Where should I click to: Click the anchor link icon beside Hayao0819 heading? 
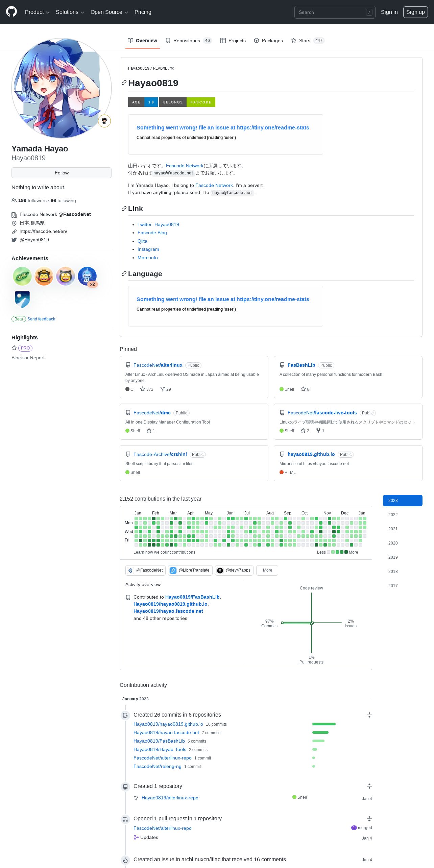pyautogui.click(x=124, y=83)
